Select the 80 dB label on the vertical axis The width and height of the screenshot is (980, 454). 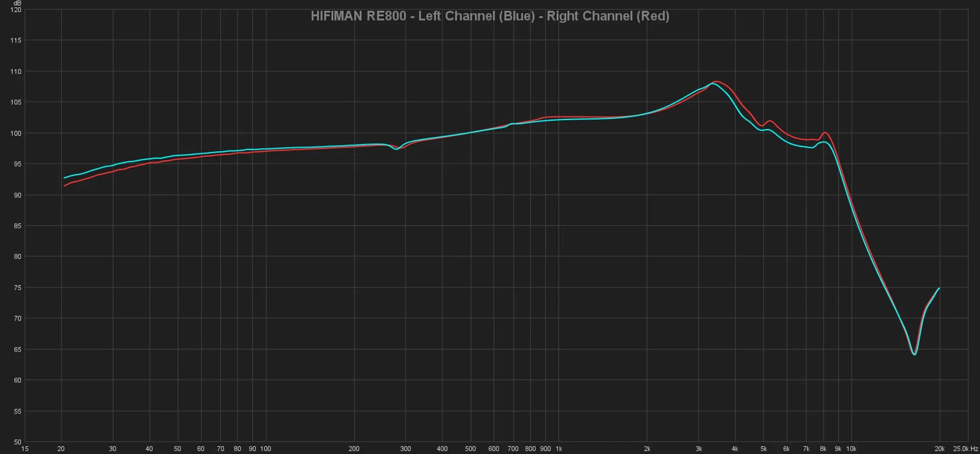pyautogui.click(x=17, y=256)
